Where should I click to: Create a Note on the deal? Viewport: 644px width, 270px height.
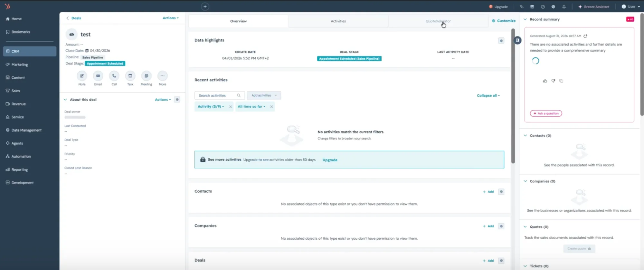(x=82, y=76)
